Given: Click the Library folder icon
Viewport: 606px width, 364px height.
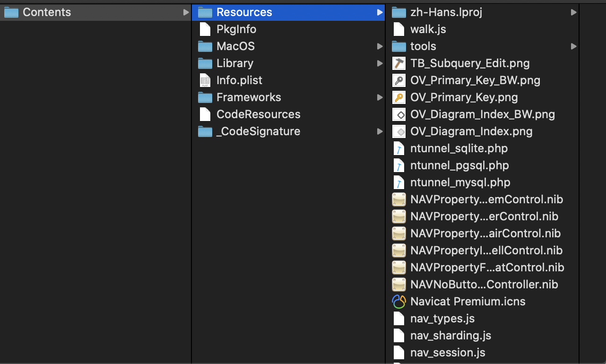Looking at the screenshot, I should tap(205, 63).
